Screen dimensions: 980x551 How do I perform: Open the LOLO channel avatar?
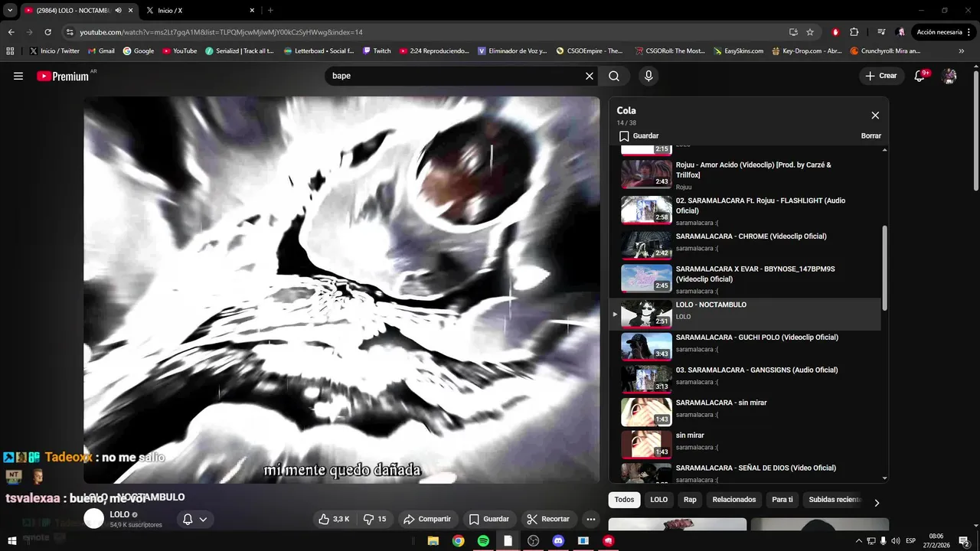(93, 519)
